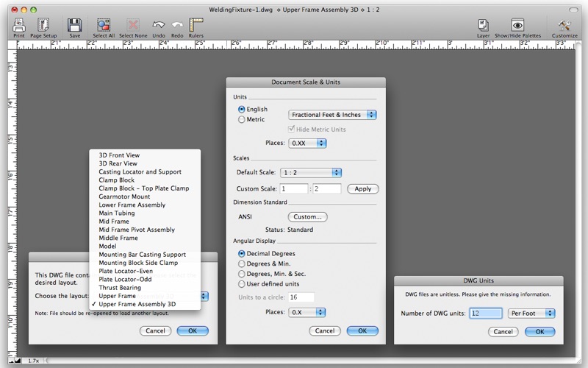Open Fractional Feet & Inches dropdown

click(x=332, y=115)
